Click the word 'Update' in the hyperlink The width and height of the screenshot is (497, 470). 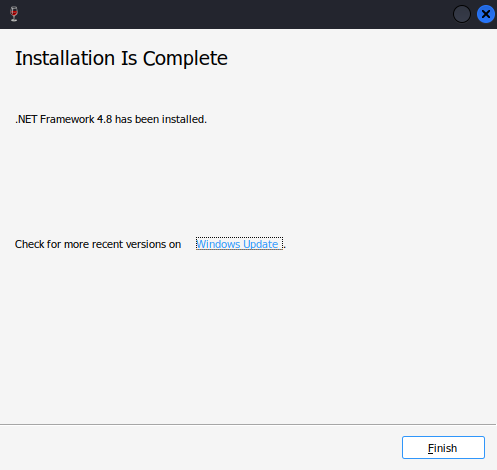tap(261, 244)
